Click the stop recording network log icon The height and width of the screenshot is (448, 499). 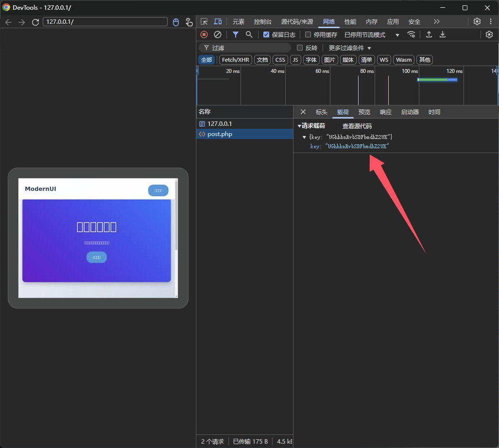pos(204,34)
